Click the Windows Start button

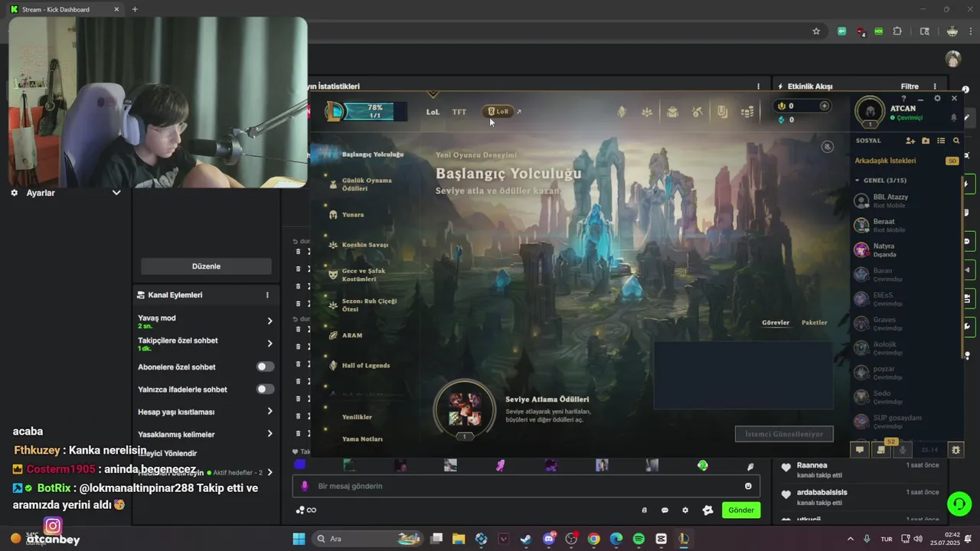pyautogui.click(x=299, y=539)
